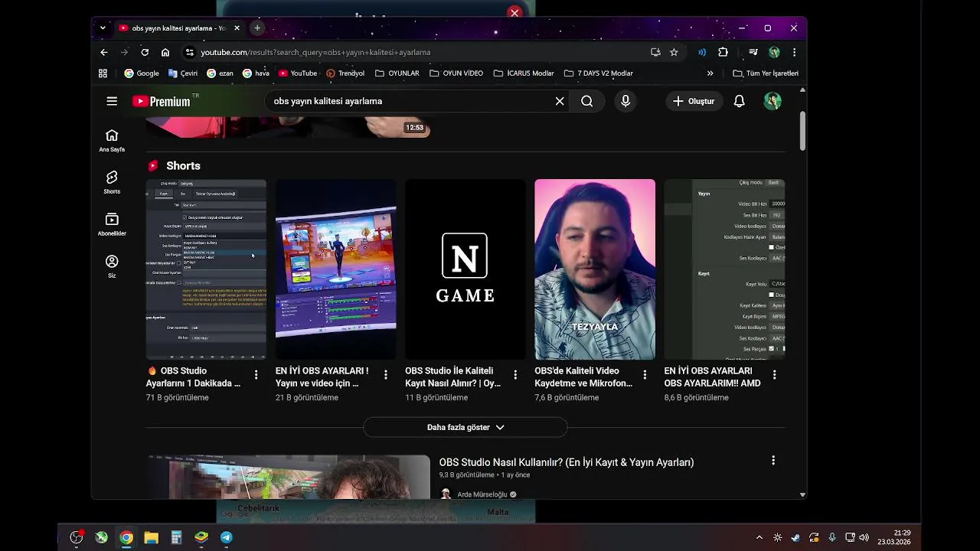Open the YouTube bookmark
Viewport: 980px width, 551px height.
tap(298, 73)
